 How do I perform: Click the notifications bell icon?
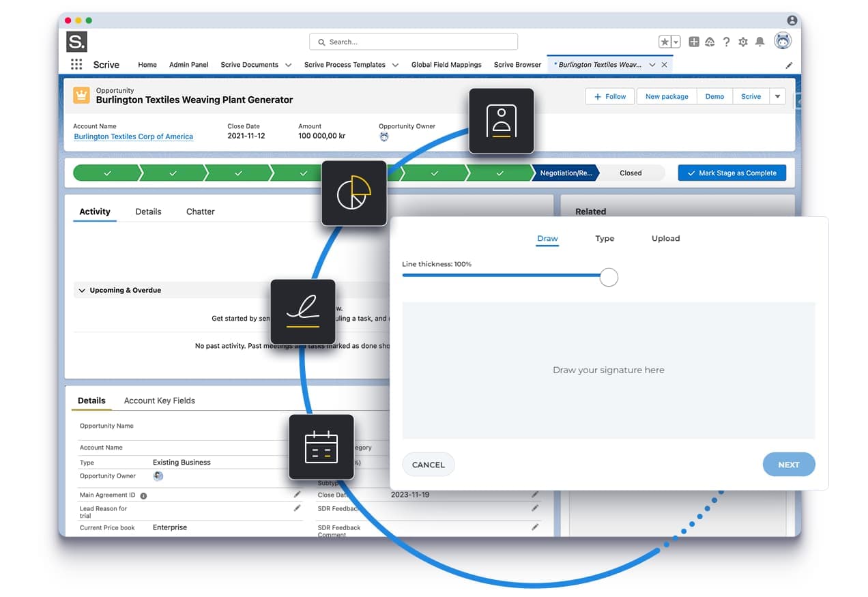click(759, 42)
